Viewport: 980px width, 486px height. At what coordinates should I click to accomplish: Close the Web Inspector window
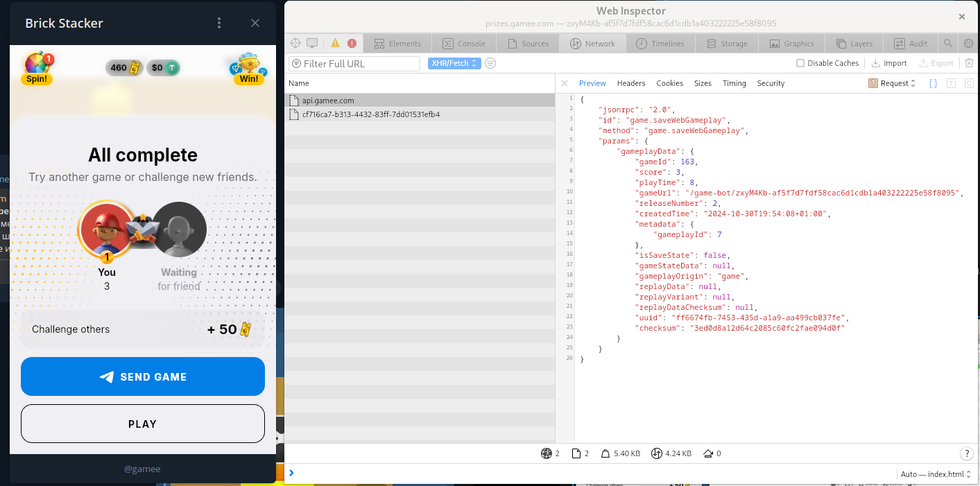pos(962,17)
